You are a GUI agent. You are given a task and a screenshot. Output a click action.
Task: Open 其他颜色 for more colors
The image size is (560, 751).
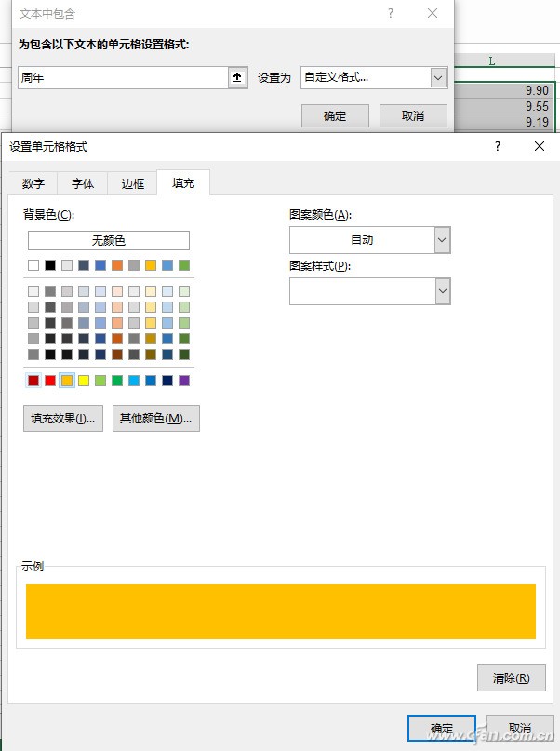pos(156,419)
